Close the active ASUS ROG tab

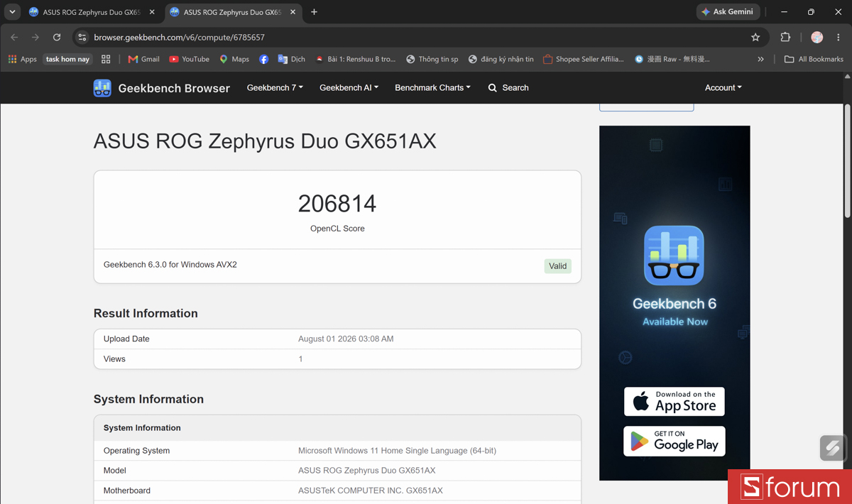[x=293, y=12]
